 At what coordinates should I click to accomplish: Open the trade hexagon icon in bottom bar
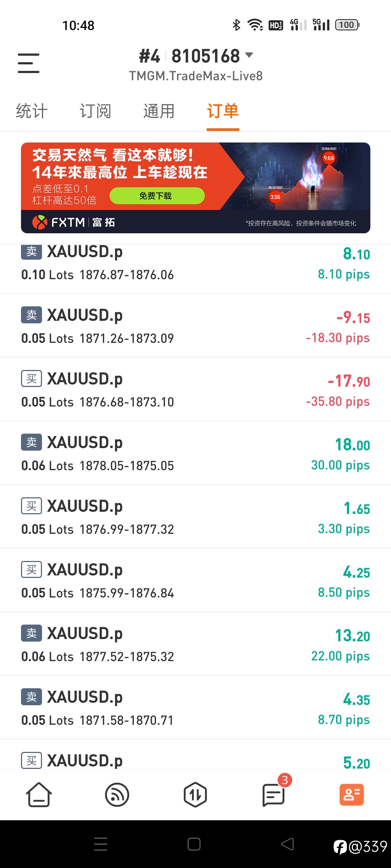coord(195,795)
